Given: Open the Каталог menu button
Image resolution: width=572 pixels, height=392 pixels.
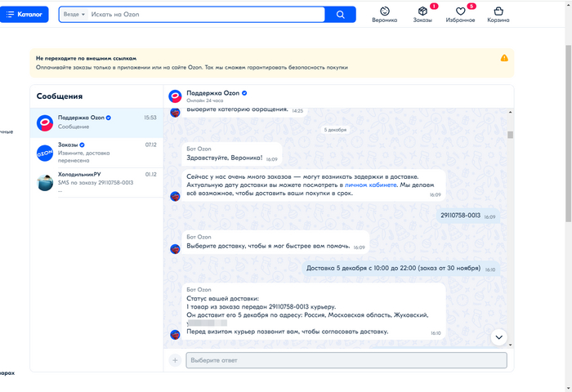Looking at the screenshot, I should pyautogui.click(x=25, y=15).
